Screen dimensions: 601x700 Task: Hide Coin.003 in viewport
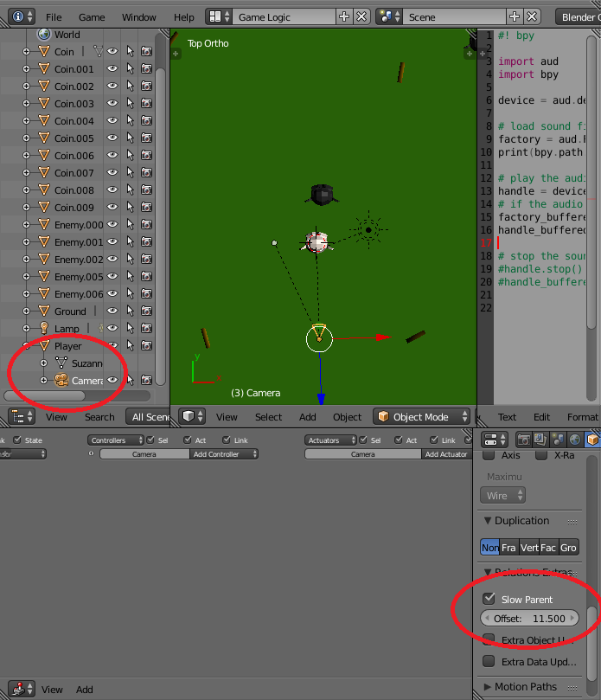(112, 103)
